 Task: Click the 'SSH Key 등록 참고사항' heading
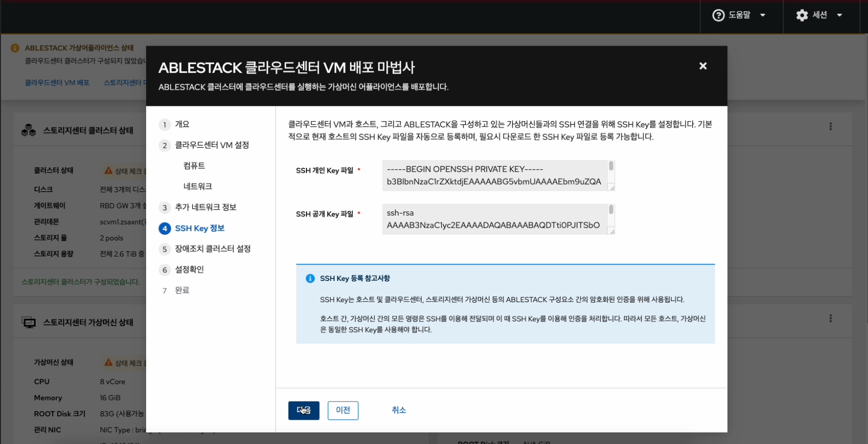355,278
